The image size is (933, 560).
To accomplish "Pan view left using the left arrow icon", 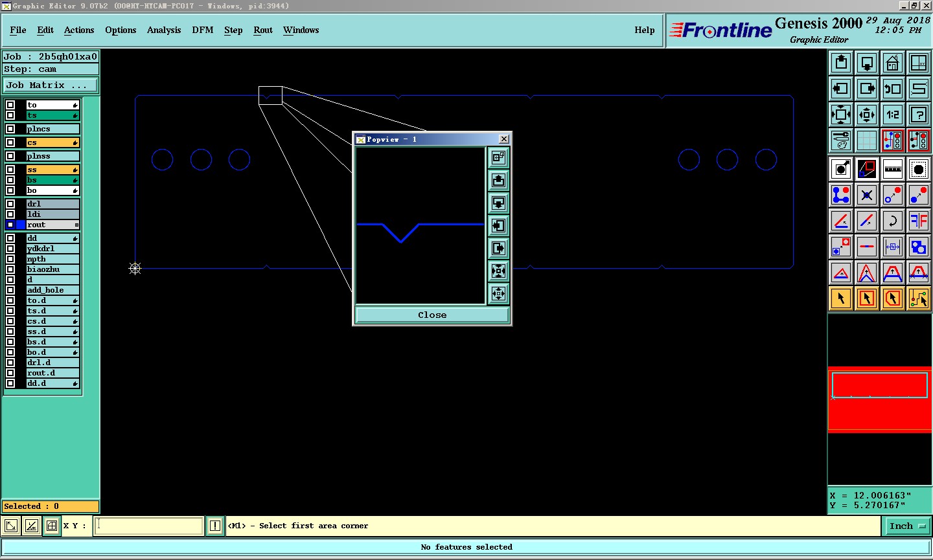I will coord(841,88).
